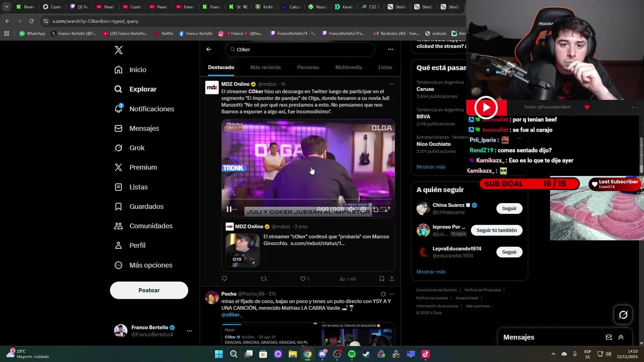Click the X logo home icon

[x=118, y=50]
